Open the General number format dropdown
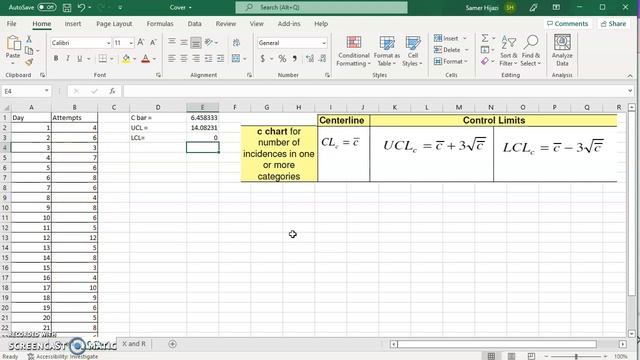The width and height of the screenshot is (640, 360). (324, 43)
